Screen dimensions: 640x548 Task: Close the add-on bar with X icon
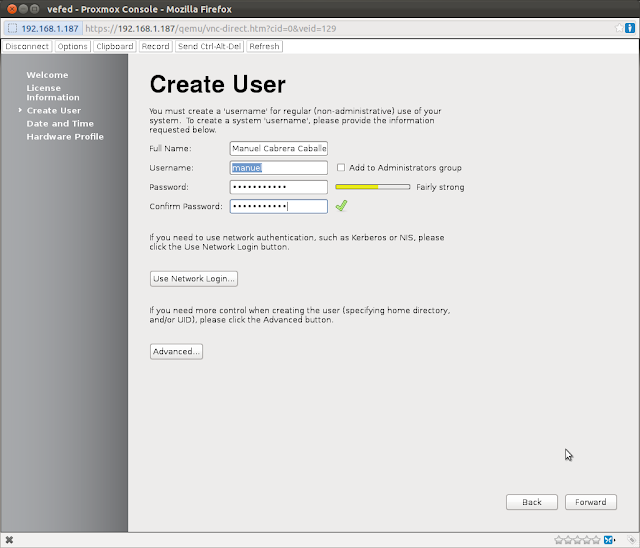[9, 540]
